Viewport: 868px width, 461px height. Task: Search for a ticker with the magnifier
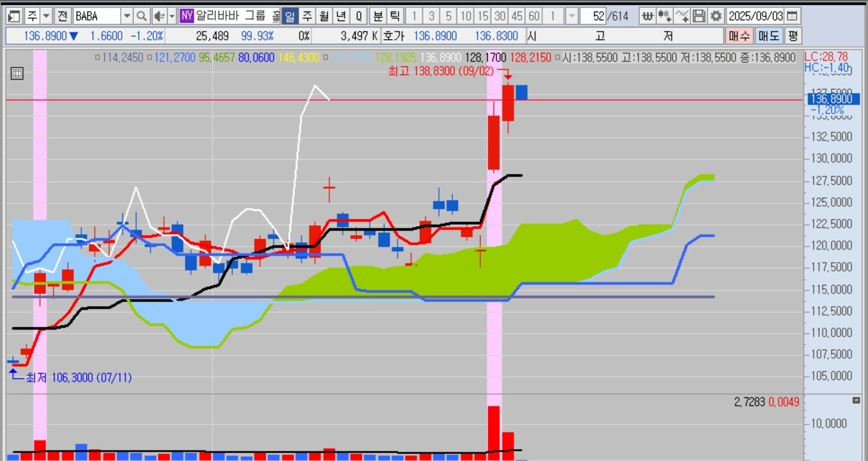pyautogui.click(x=141, y=16)
